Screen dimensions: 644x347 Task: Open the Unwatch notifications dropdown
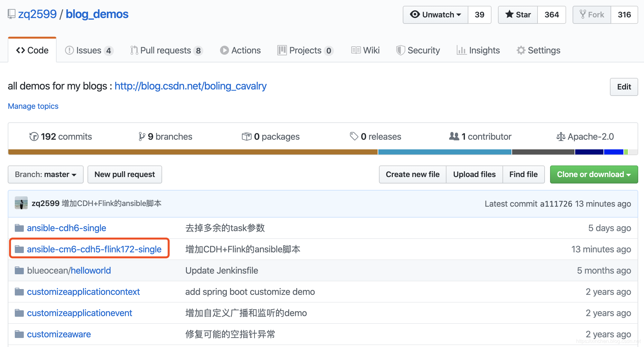pos(436,15)
